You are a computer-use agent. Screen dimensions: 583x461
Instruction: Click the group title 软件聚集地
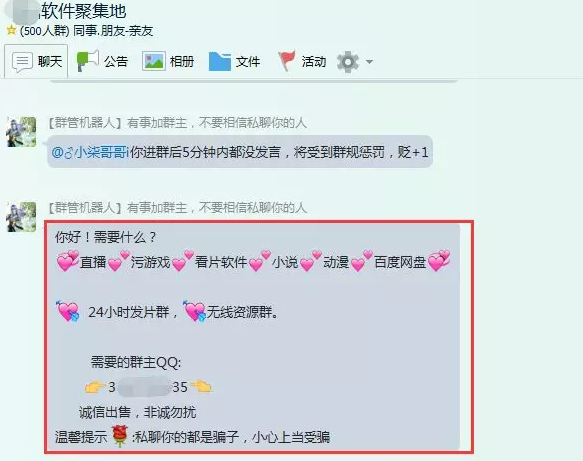83,10
